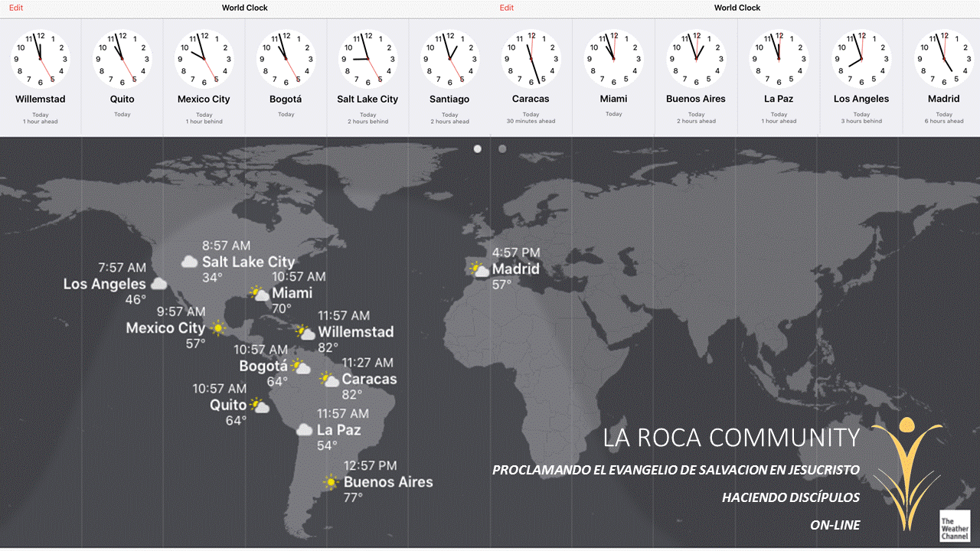The height and width of the screenshot is (551, 980).
Task: Click the 70° temperature under Miami
Action: (x=282, y=308)
